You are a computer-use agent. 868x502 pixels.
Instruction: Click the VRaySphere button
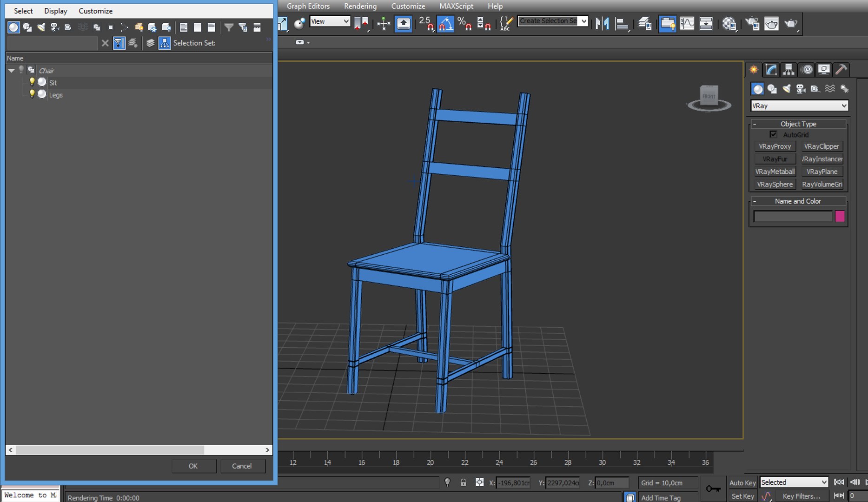(x=775, y=184)
